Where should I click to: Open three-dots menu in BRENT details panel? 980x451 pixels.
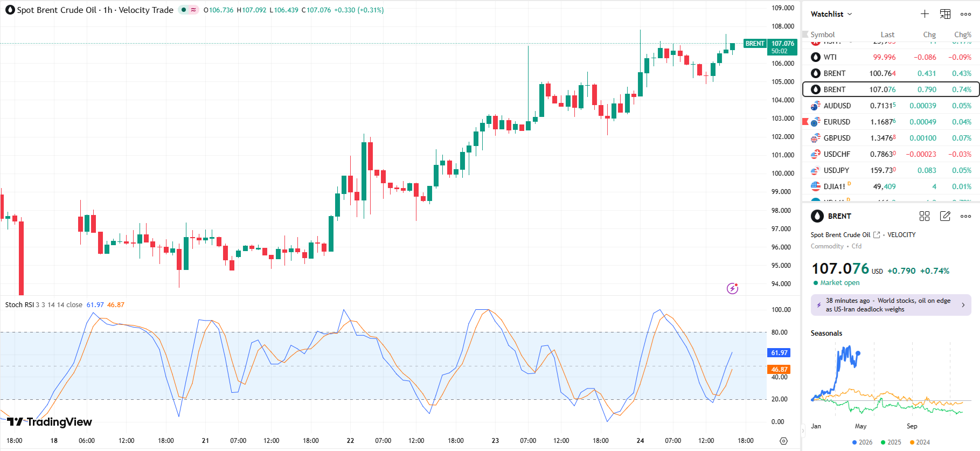coord(965,216)
